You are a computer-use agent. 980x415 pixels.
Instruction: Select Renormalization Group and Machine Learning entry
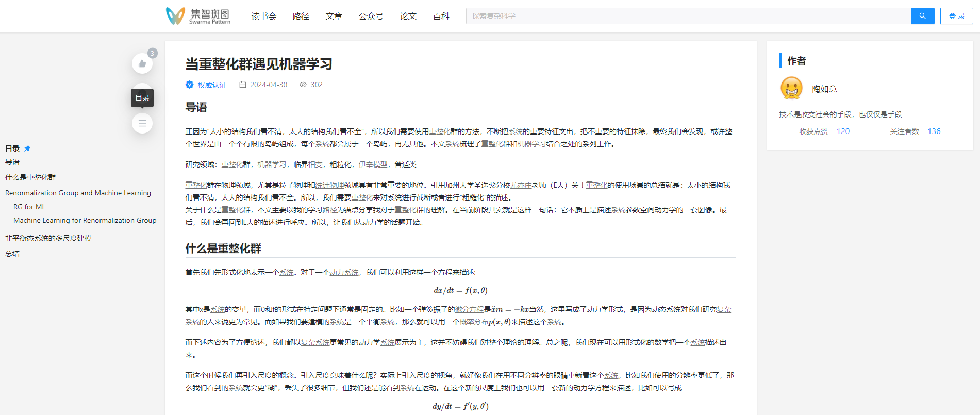click(x=78, y=193)
